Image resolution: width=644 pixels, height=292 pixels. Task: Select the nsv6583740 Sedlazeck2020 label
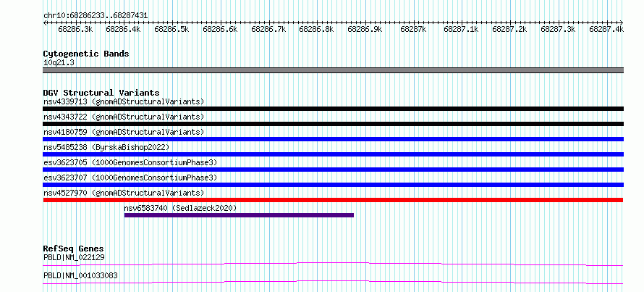(181, 208)
